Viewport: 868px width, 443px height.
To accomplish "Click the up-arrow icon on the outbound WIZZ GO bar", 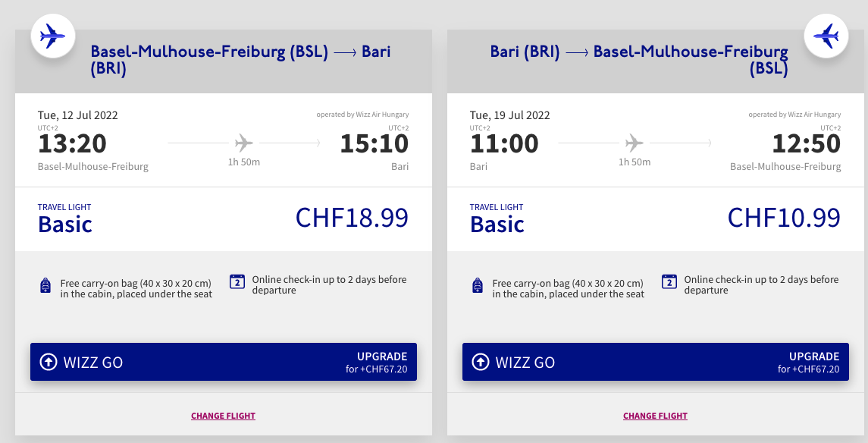I will [49, 363].
